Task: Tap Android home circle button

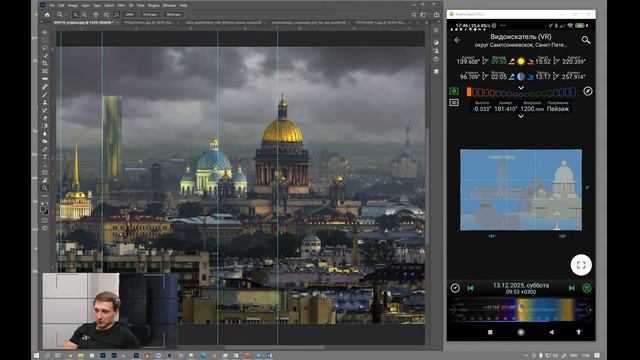Action: (521, 332)
